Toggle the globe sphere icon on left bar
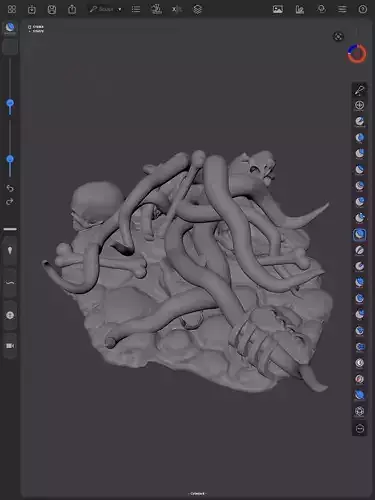375x500 pixels. [10, 315]
